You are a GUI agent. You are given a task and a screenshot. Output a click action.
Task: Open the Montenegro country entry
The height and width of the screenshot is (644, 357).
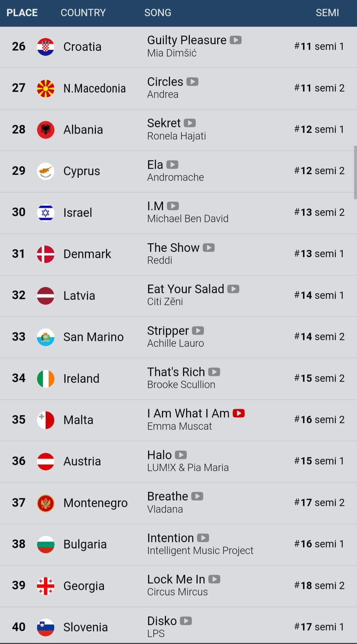point(96,503)
